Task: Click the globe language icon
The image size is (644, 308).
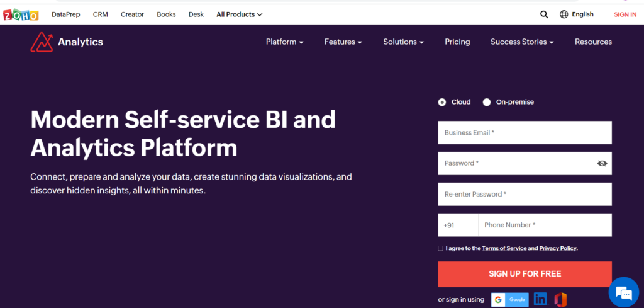Action: (x=564, y=14)
